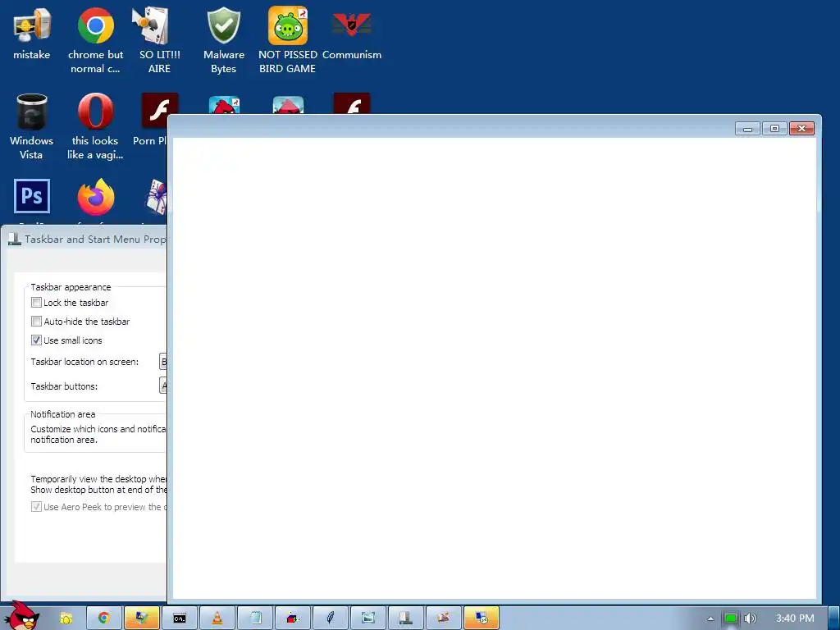Switch to Chrome in the taskbar
This screenshot has height=630, width=840.
[103, 619]
